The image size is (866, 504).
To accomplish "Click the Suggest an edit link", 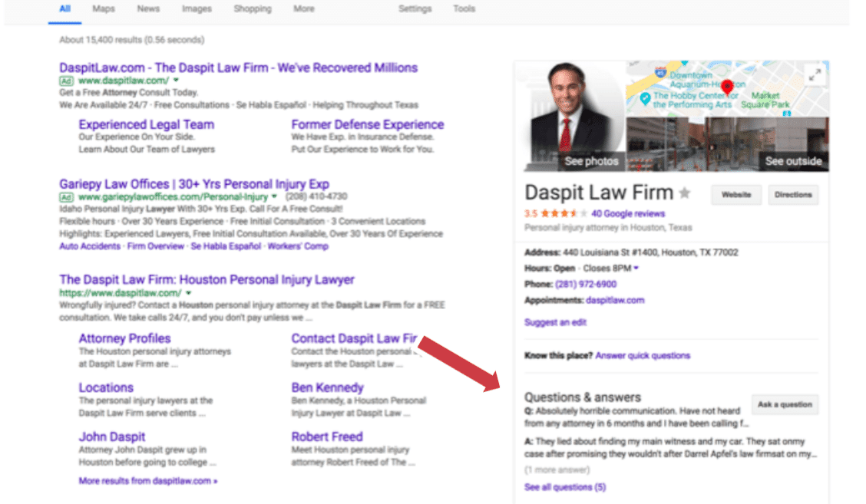I will click(555, 322).
